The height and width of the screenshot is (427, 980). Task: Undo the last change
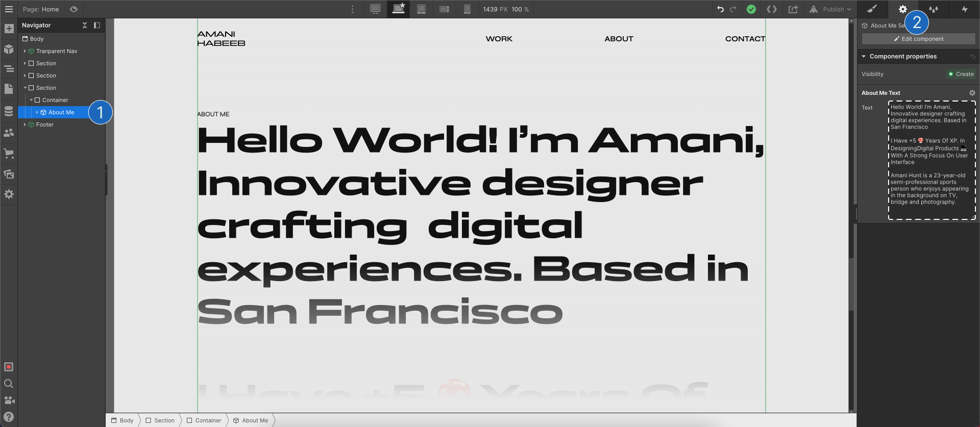click(x=721, y=9)
